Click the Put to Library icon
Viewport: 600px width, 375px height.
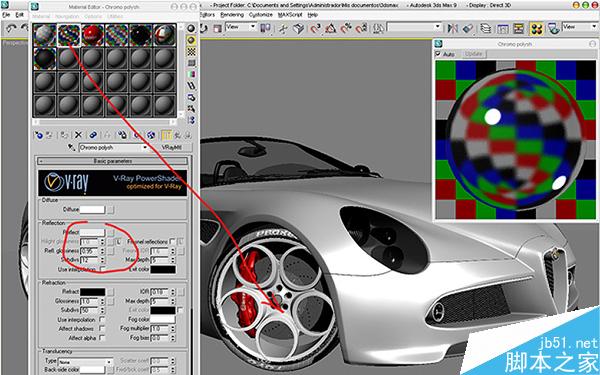coord(122,135)
